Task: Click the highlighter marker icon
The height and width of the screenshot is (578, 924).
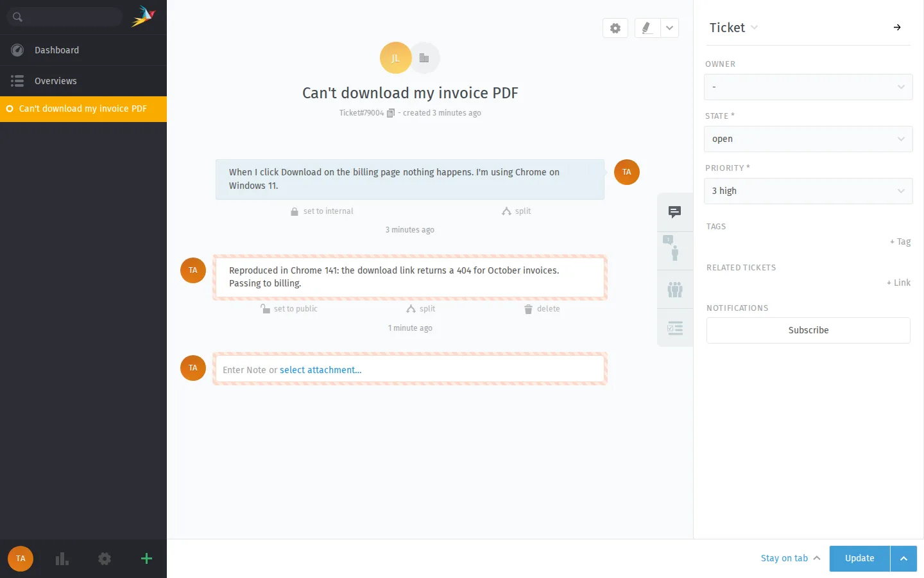Action: click(x=647, y=28)
